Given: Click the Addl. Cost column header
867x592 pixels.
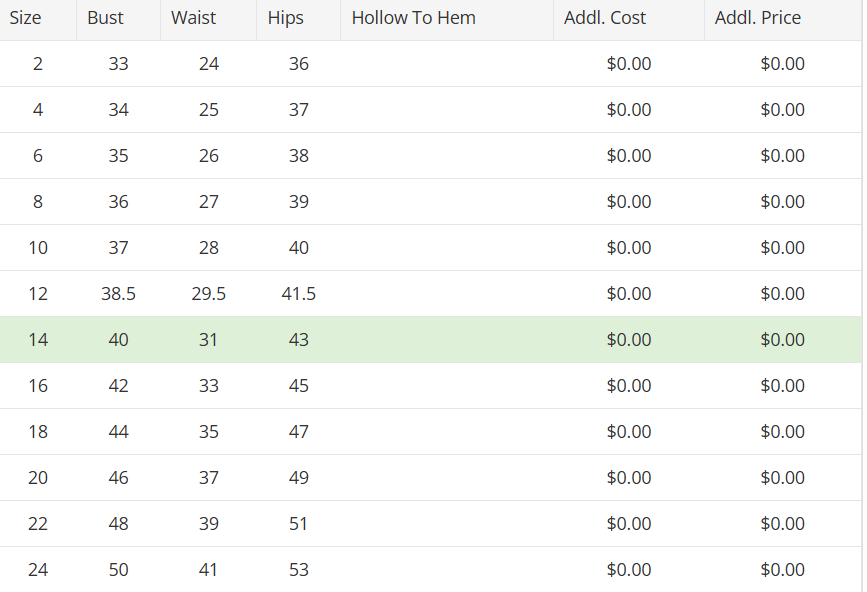Looking at the screenshot, I should click(x=604, y=18).
